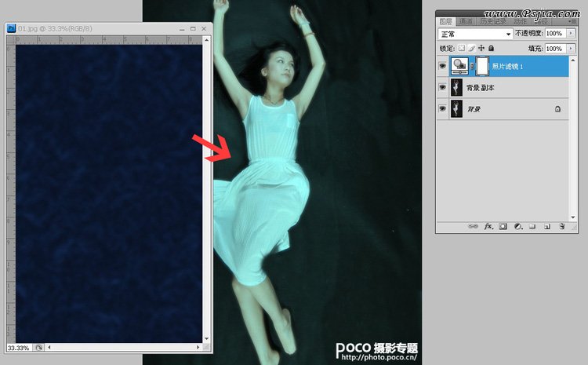Create a new layer group
This screenshot has width=588, height=365.
pyautogui.click(x=532, y=226)
